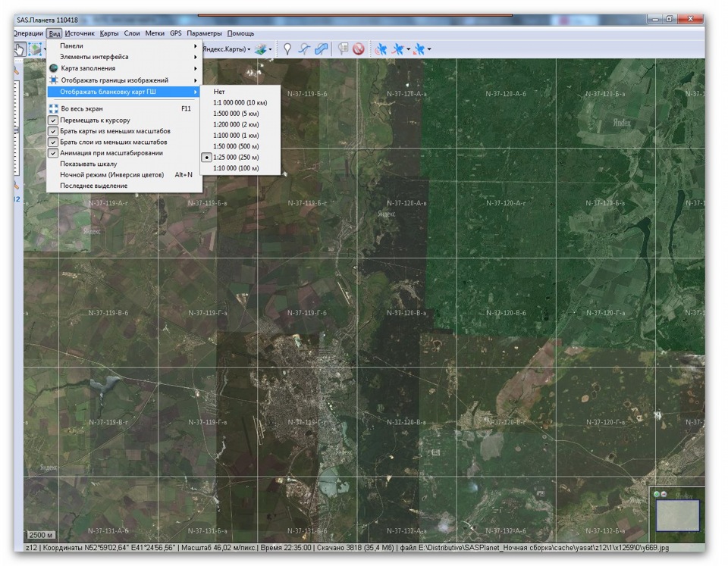Choose the 1:50 000 (500 м) grid

240,146
